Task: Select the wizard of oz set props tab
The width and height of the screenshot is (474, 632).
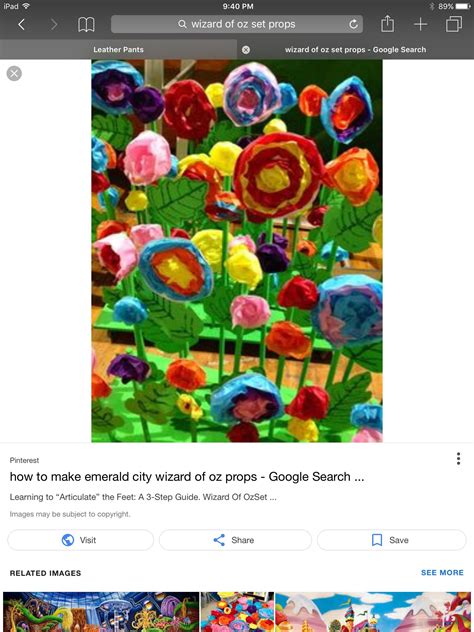Action: pos(356,50)
